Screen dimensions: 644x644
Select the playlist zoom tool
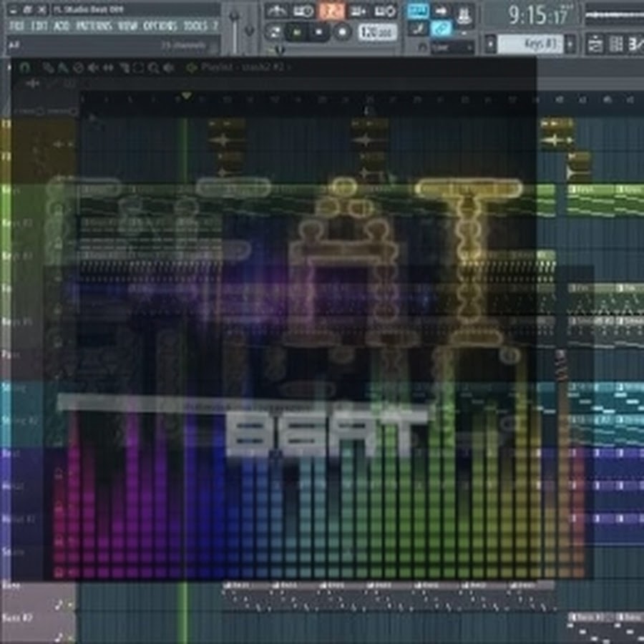[153, 67]
